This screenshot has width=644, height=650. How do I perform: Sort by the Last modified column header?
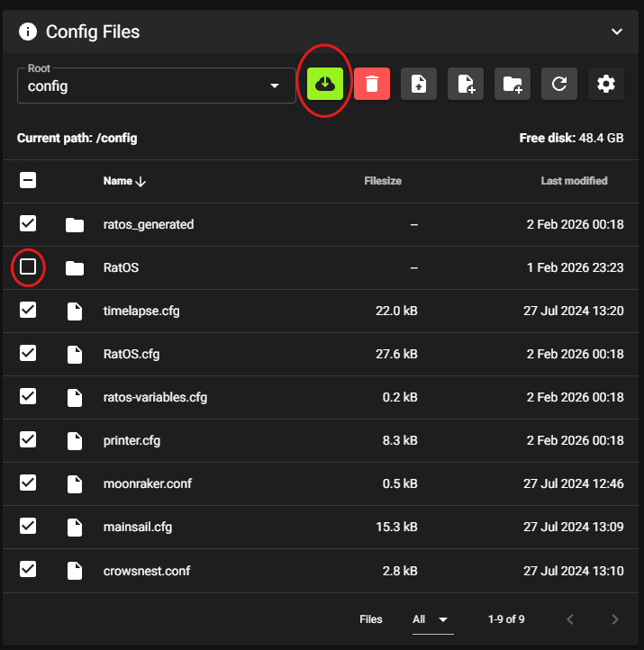click(x=575, y=181)
